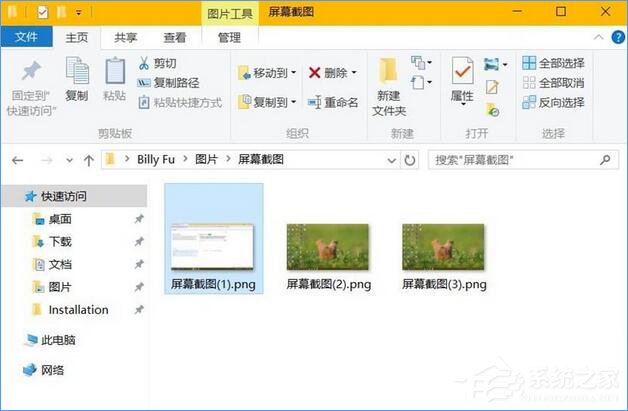Image resolution: width=628 pixels, height=411 pixels.
Task: Customize quick access toolbar dropdown arrow
Action: tap(79, 13)
